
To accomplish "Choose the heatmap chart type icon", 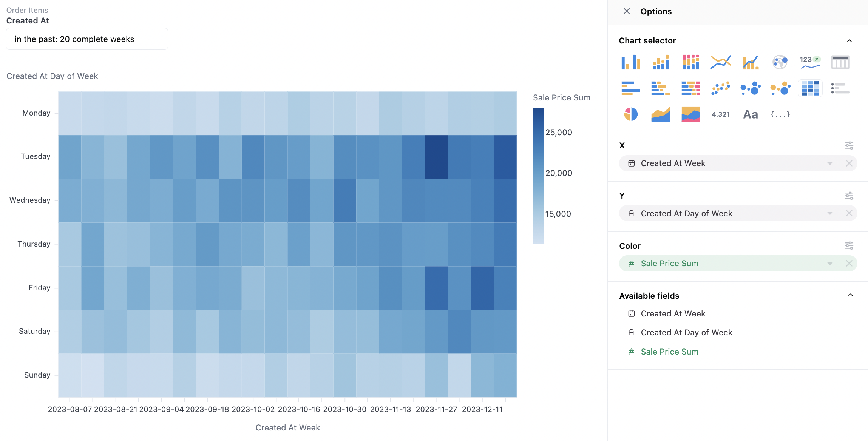I will click(x=810, y=88).
